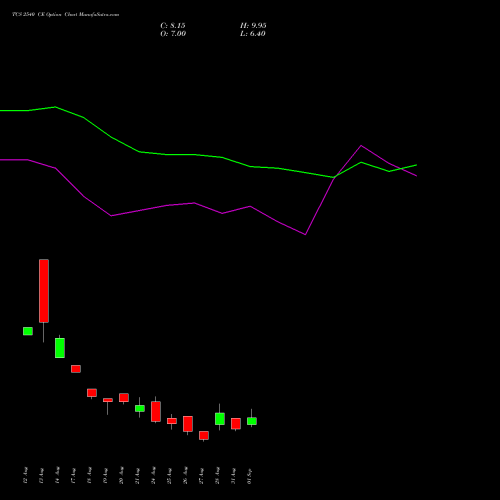Click the 27 Aug date label
The height and width of the screenshot is (500, 500).
[x=202, y=475]
